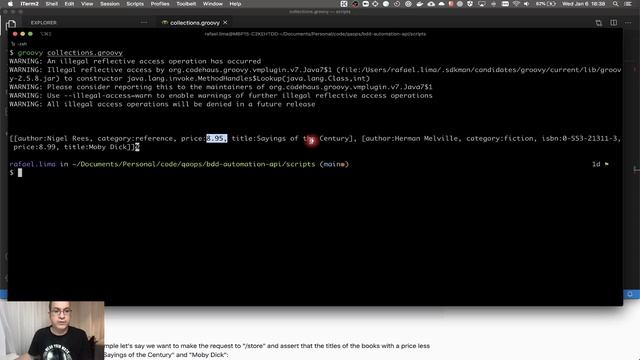Image resolution: width=640 pixels, height=360 pixels.
Task: Click the VS Code open changes icon
Action: [x=598, y=23]
